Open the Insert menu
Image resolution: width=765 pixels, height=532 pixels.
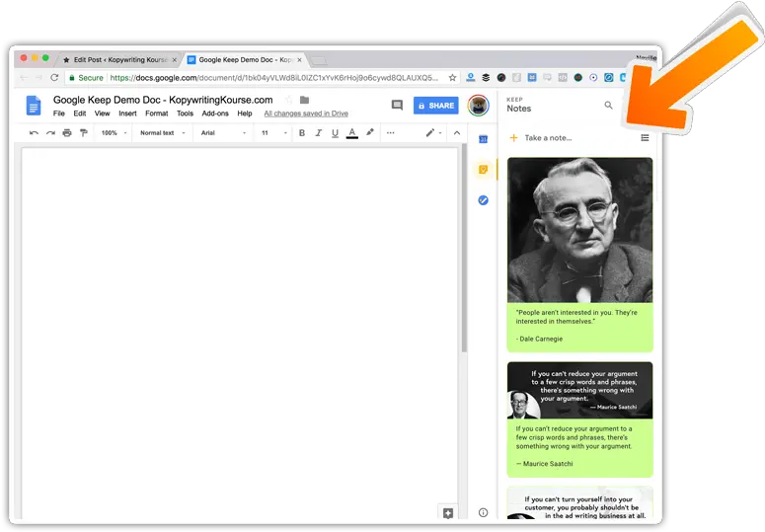pyautogui.click(x=127, y=114)
